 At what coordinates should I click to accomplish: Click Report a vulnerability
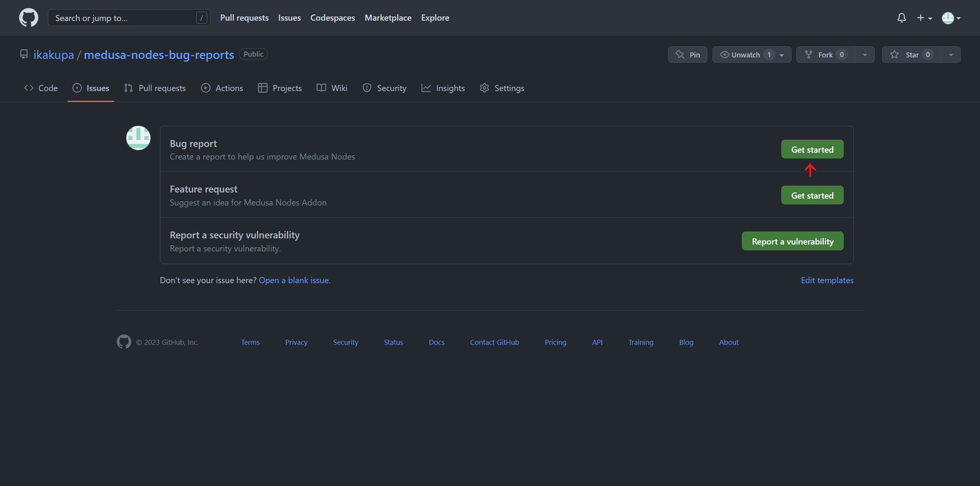[x=792, y=241]
